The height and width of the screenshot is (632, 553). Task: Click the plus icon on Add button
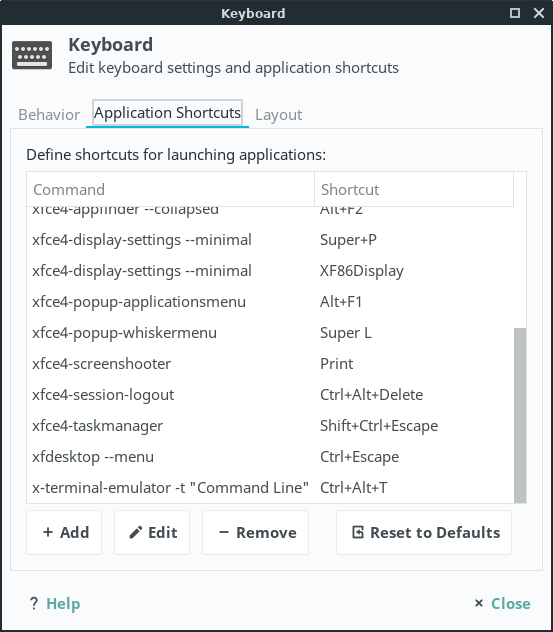(48, 532)
